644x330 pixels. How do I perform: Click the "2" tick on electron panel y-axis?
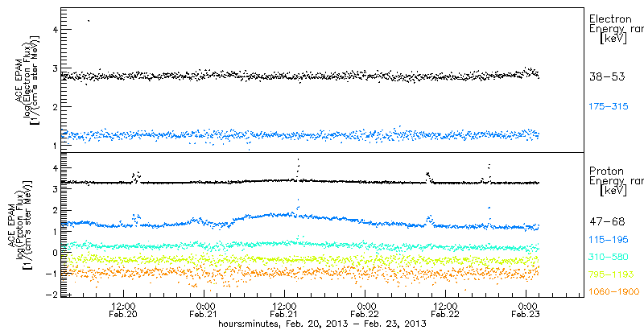click(x=53, y=107)
